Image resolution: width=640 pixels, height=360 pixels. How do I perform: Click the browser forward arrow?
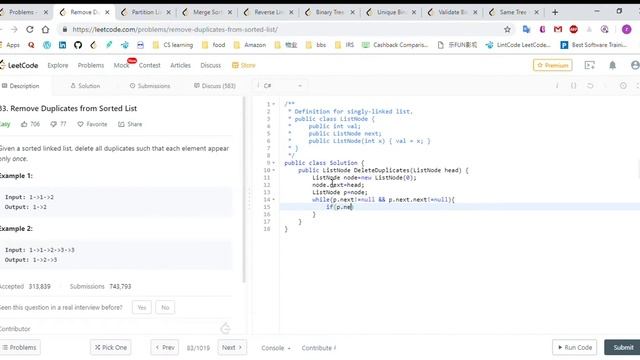(x=14, y=29)
